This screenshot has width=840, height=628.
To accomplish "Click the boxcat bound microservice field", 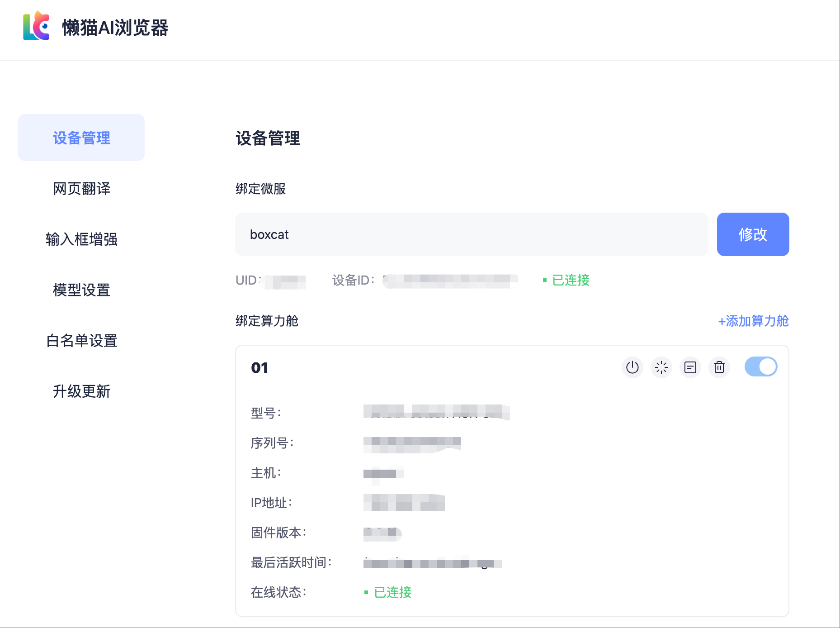I will 471,234.
